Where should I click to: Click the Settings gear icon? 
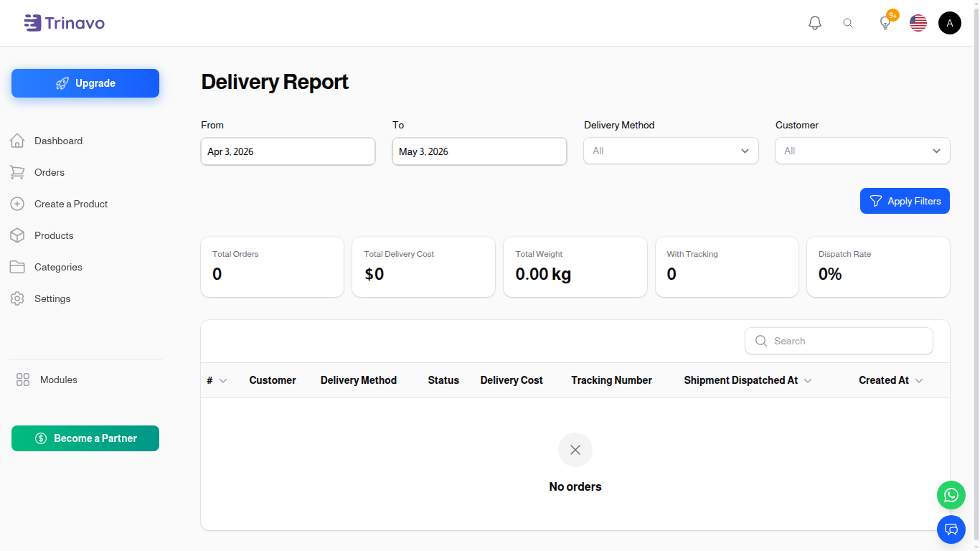click(17, 298)
